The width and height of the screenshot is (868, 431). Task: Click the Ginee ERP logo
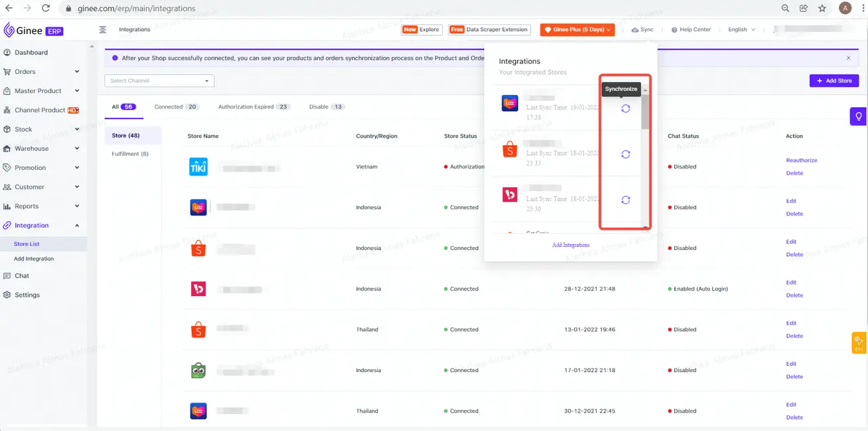[34, 30]
